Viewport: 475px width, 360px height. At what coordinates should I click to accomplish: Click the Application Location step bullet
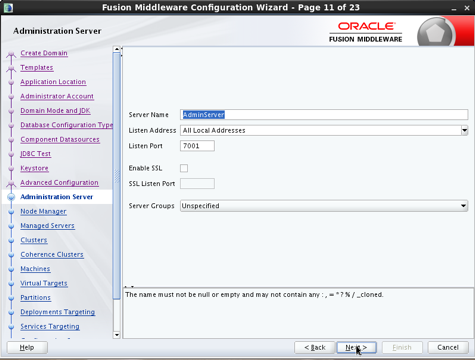(11, 82)
